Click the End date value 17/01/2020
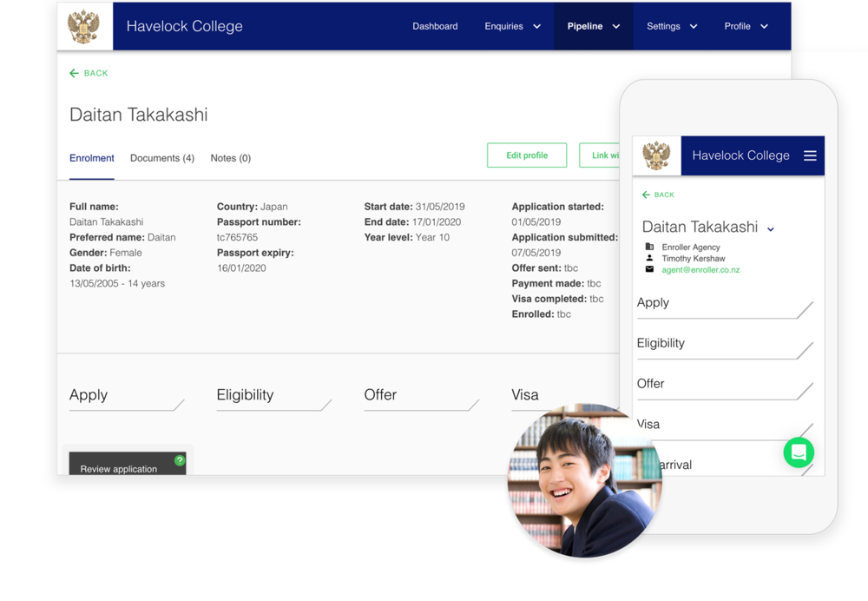 click(437, 222)
